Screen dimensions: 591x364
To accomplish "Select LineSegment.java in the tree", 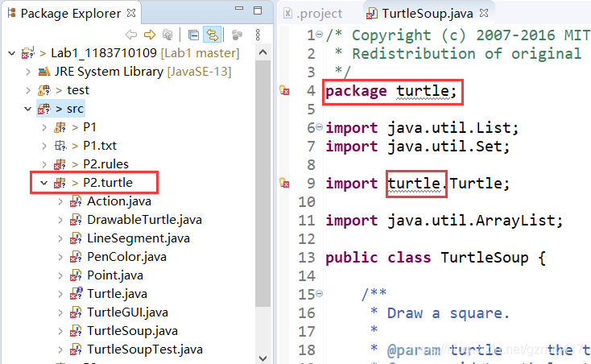I will pyautogui.click(x=130, y=238).
